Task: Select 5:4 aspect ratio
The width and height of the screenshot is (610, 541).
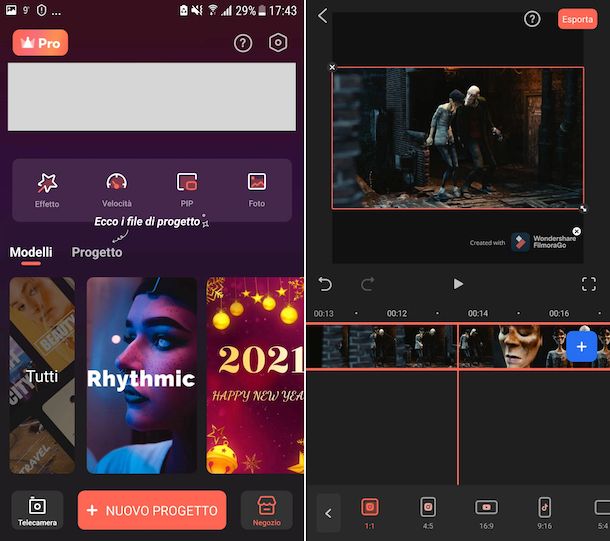Action: tap(602, 513)
